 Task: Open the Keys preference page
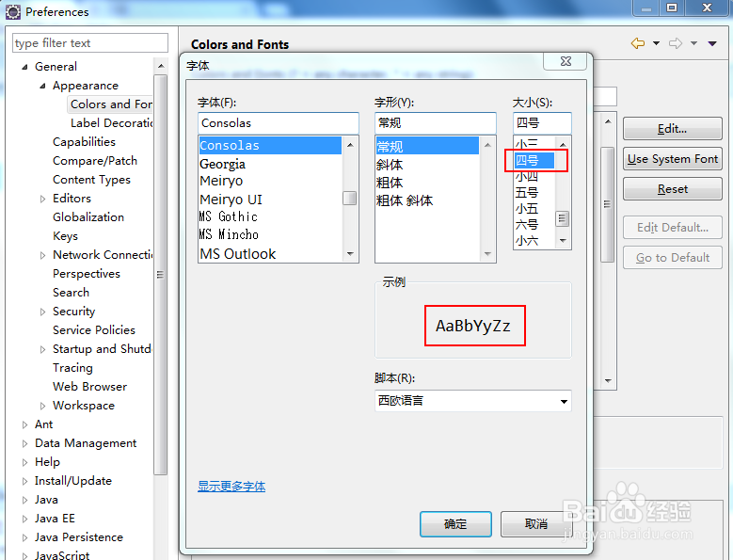(x=66, y=236)
